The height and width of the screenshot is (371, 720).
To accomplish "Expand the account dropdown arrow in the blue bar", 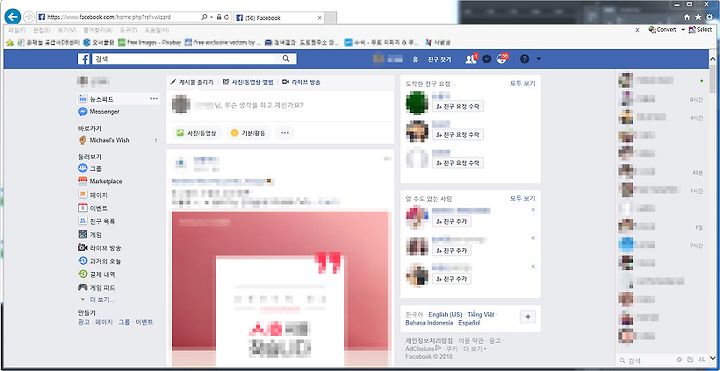I will click(539, 59).
